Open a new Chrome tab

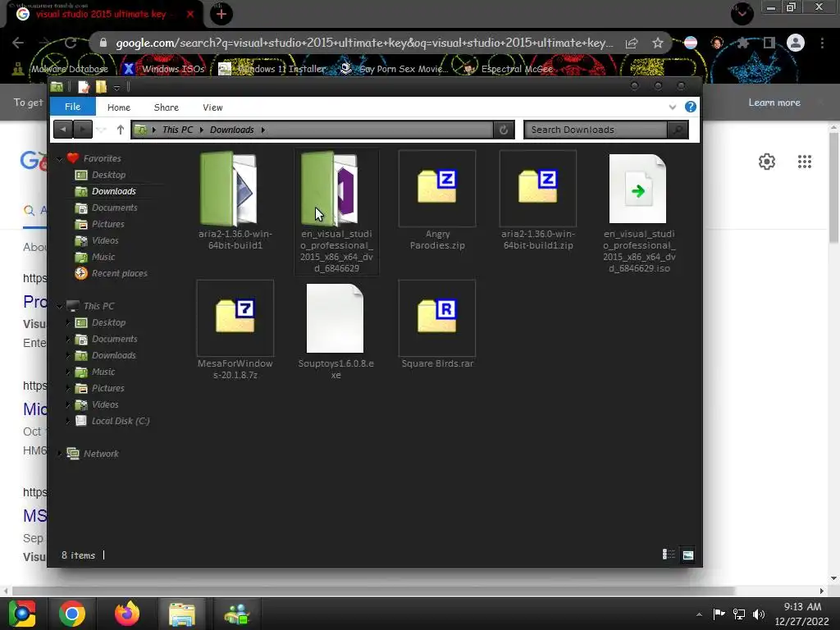pos(221,14)
